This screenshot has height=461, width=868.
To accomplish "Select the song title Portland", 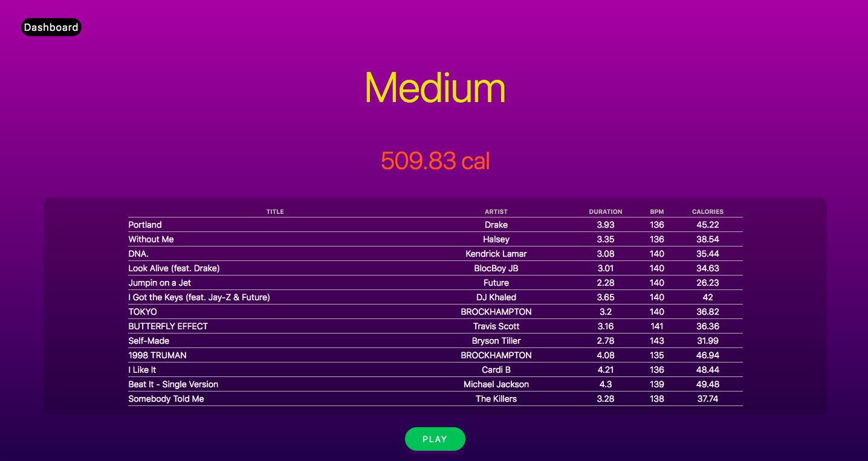I will [x=145, y=225].
